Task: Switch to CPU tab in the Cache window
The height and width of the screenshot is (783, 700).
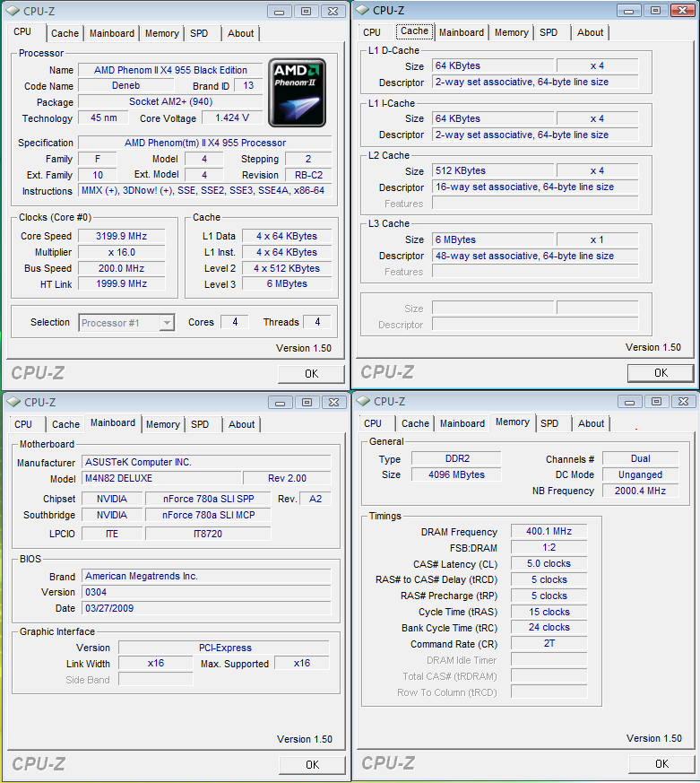Action: click(x=372, y=32)
